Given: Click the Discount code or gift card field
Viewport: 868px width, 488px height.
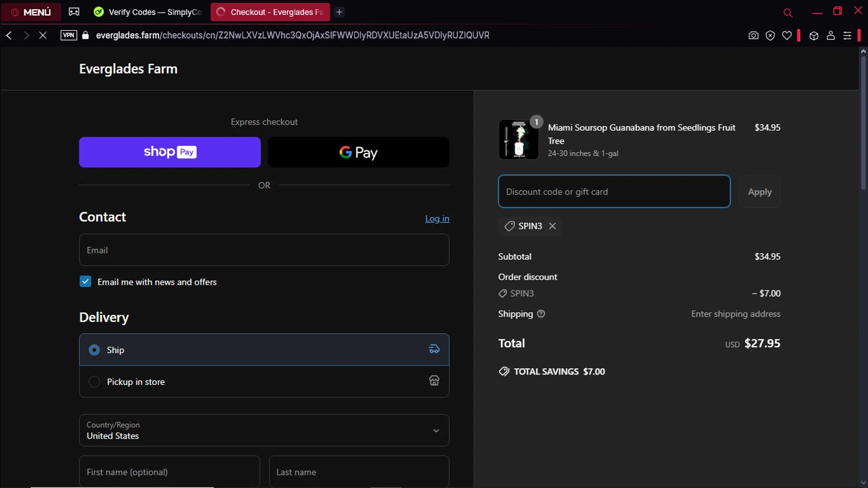Looking at the screenshot, I should tap(614, 192).
